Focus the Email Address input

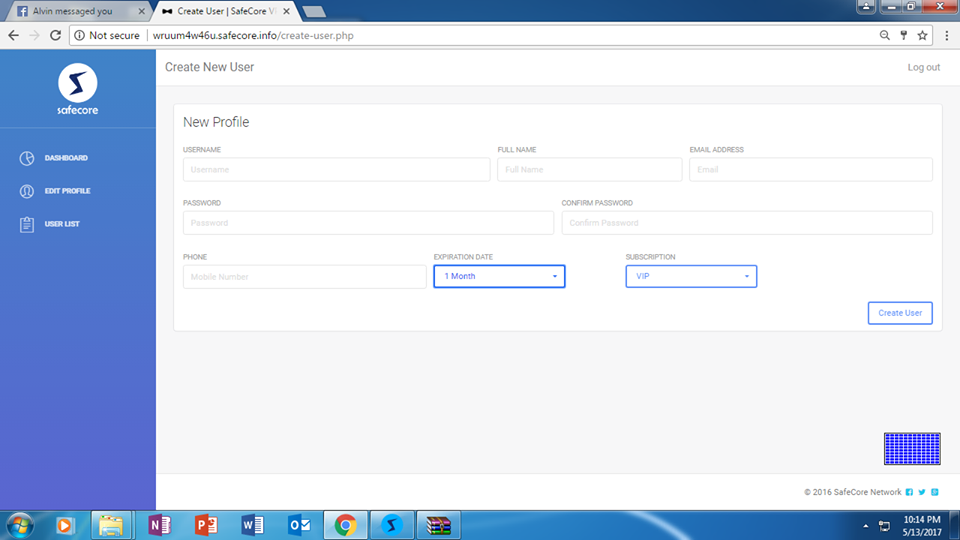coord(810,170)
